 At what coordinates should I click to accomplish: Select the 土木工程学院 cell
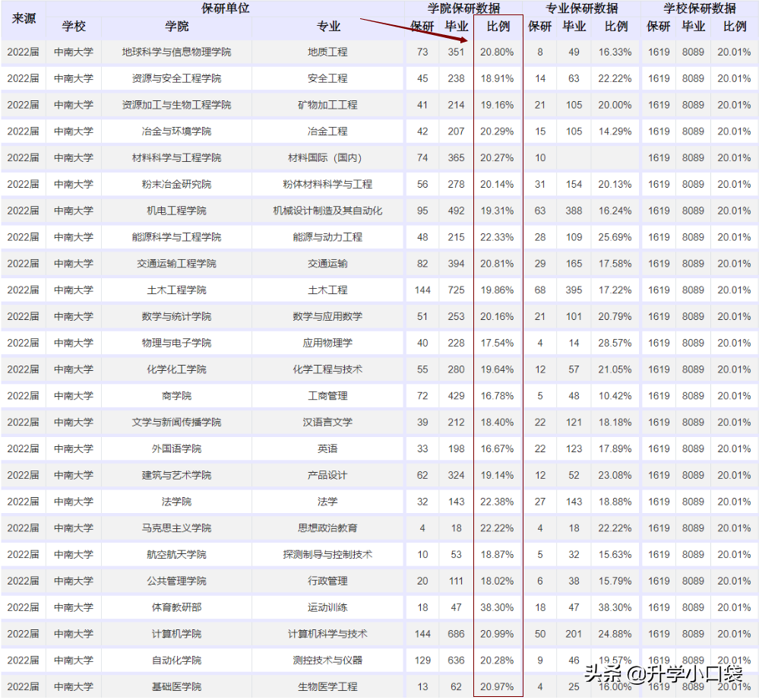pyautogui.click(x=179, y=290)
